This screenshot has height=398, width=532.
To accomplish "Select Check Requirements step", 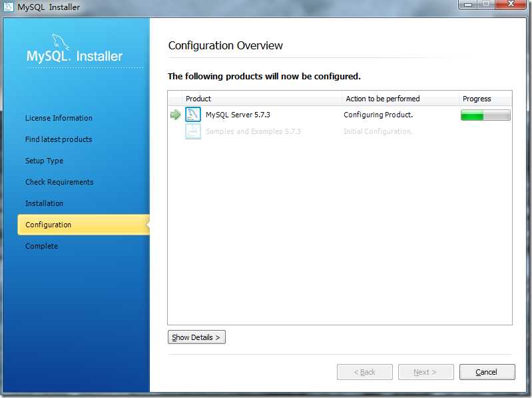I will [x=59, y=183].
